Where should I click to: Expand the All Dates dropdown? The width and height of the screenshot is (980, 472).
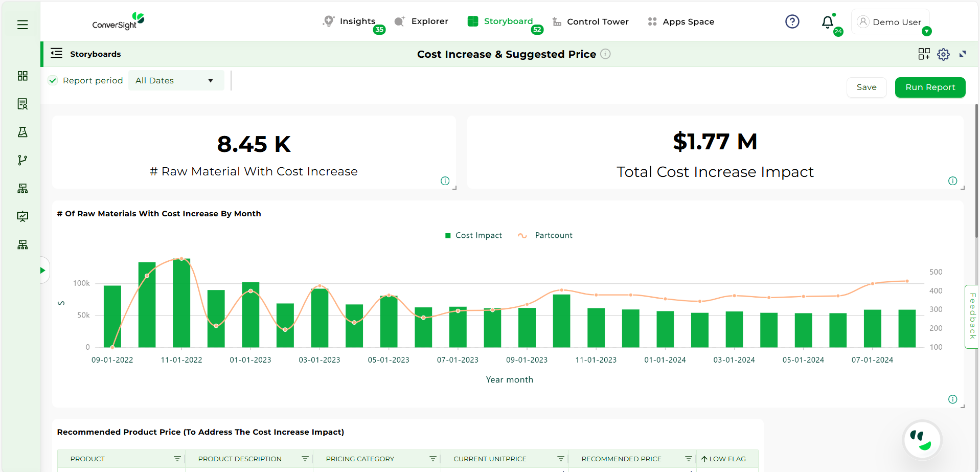(x=175, y=80)
